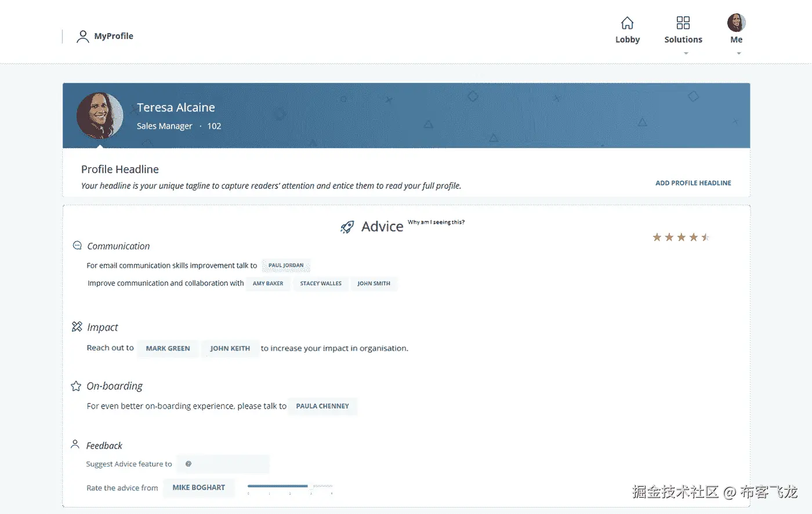
Task: Click the 102 number in banner
Action: 214,126
